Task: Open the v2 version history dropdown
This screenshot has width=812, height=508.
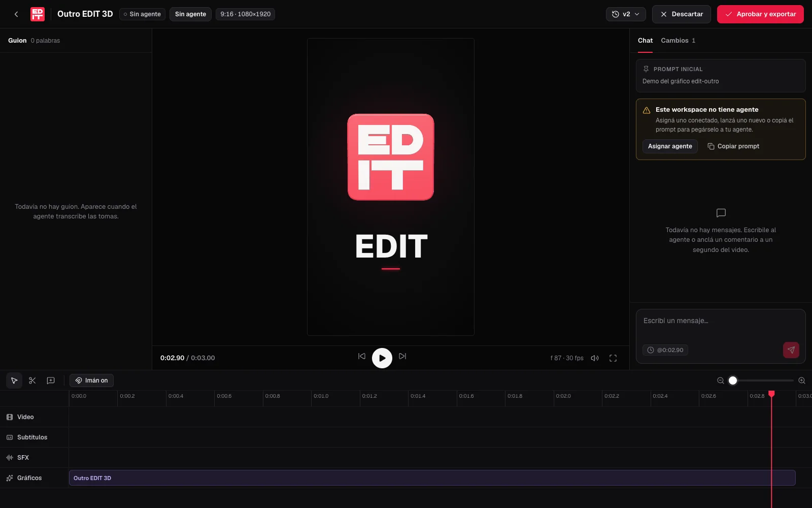Action: [x=626, y=14]
